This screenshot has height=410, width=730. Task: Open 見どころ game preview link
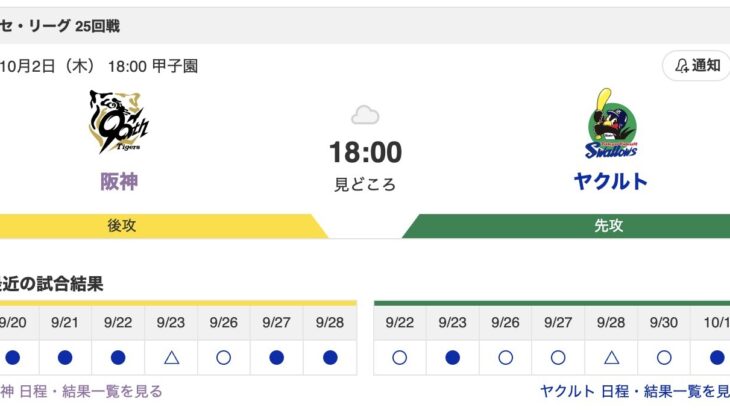tap(365, 185)
